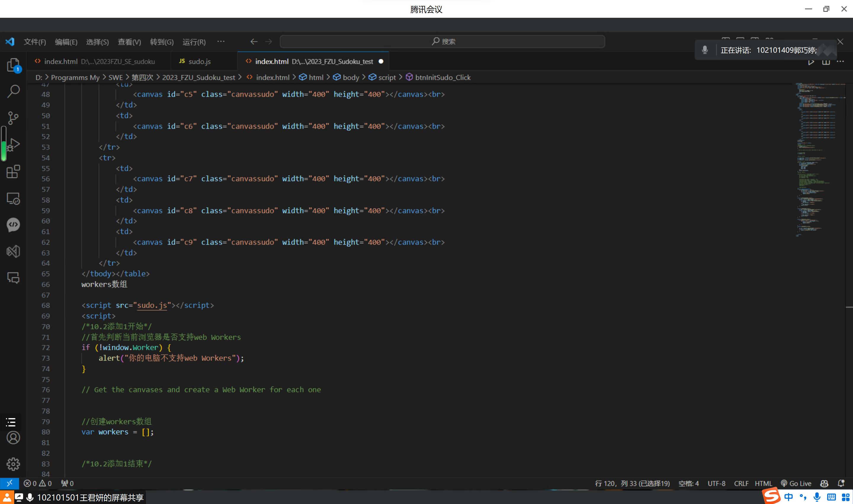The height and width of the screenshot is (504, 853).
Task: Place cursor on var workers line
Action: 118,432
